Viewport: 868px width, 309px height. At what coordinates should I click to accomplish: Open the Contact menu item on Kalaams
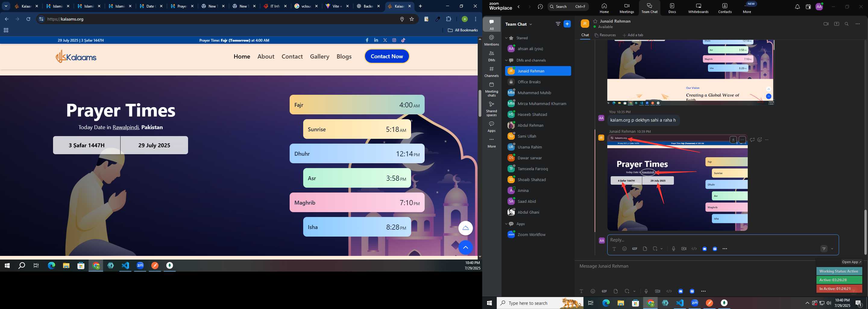click(292, 56)
